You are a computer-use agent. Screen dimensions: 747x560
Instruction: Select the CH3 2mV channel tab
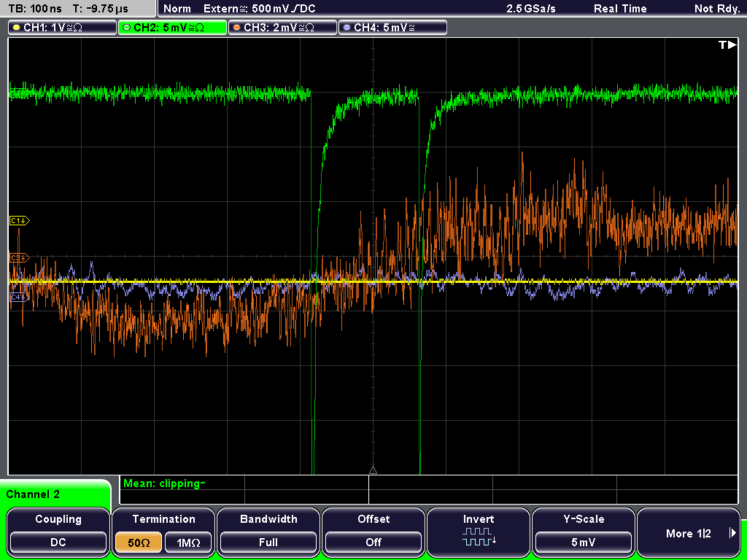tap(282, 28)
